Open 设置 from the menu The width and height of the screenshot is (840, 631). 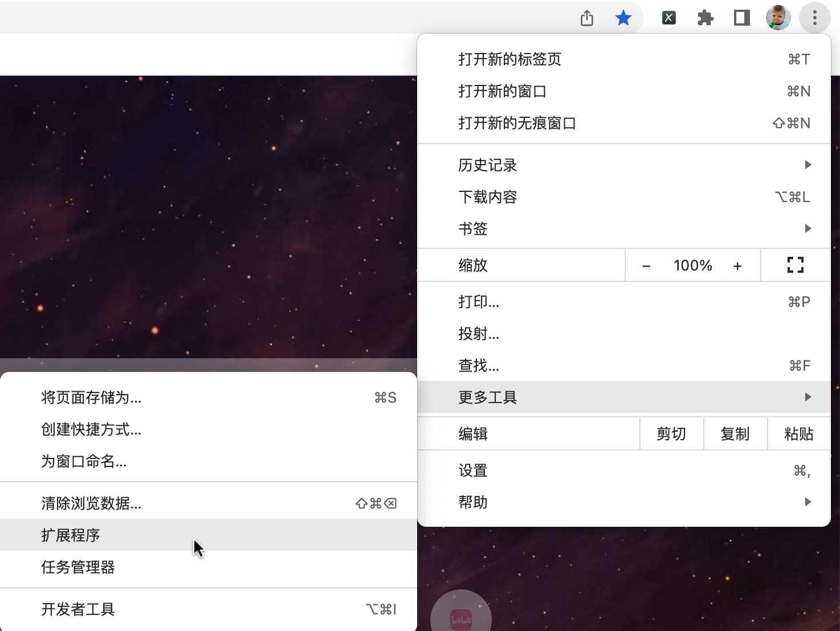tap(473, 470)
